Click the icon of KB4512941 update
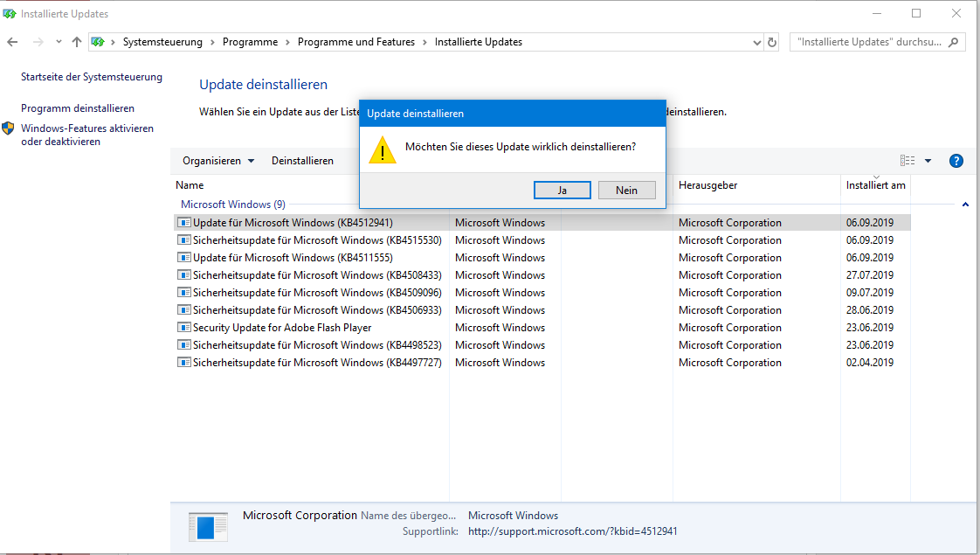Viewport: 980px width, 555px height. 183,223
